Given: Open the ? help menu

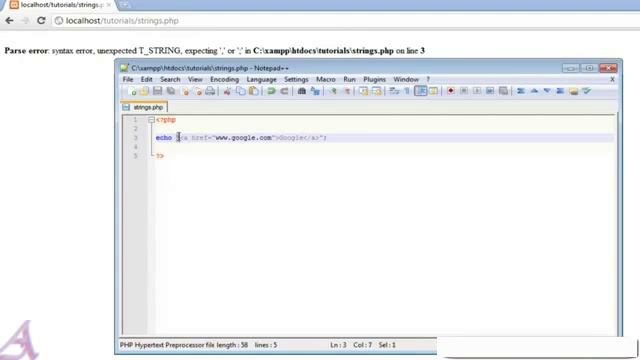Looking at the screenshot, I should pyautogui.click(x=428, y=79).
